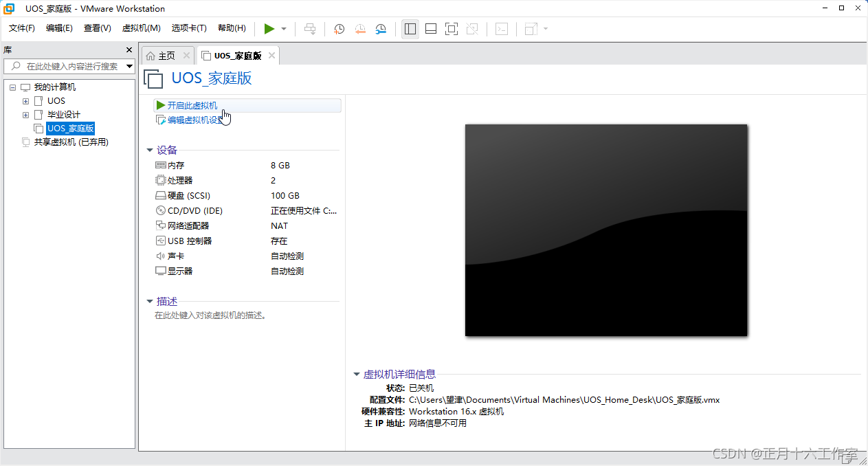Collapse the 虚拟机详细信息 section

click(356, 375)
